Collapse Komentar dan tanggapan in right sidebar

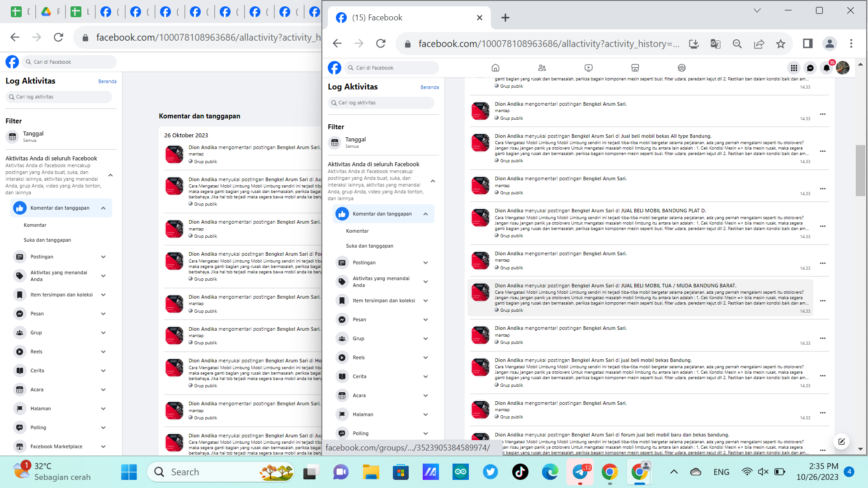425,214
